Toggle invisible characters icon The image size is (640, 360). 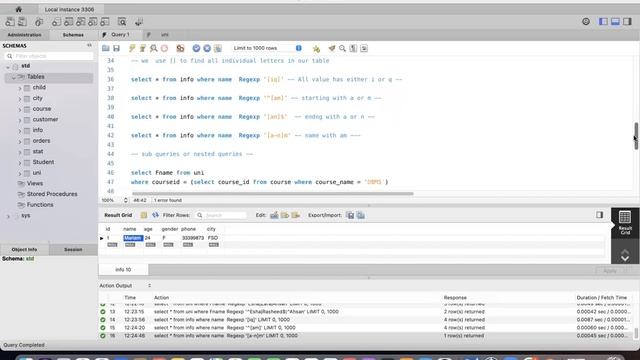[353, 49]
